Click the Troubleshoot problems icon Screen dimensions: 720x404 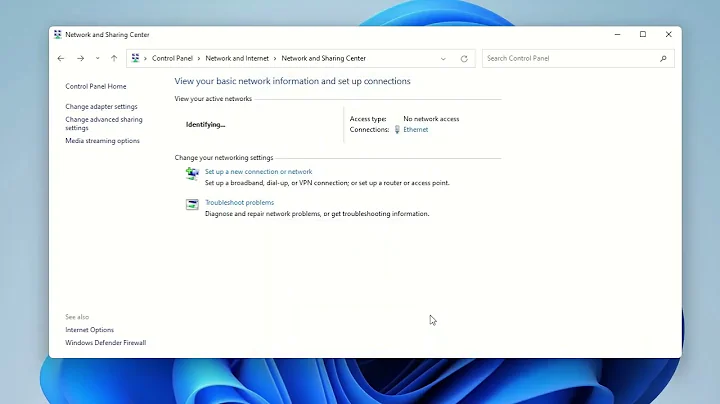(192, 204)
